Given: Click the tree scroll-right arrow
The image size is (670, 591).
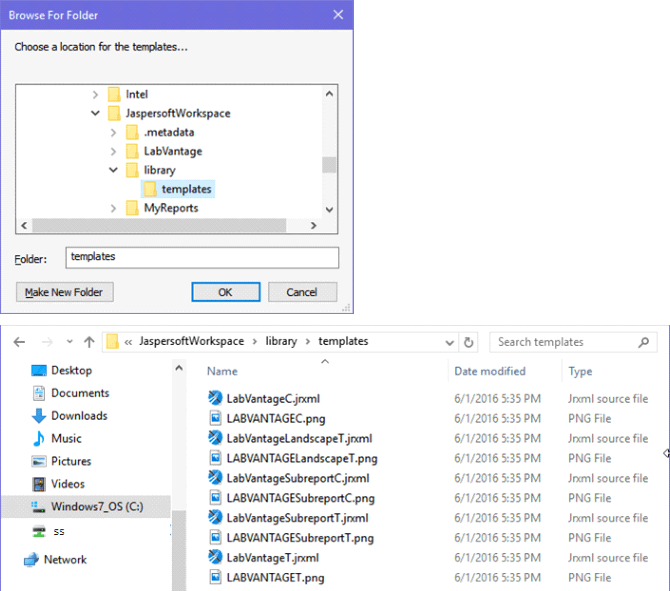Looking at the screenshot, I should 314,225.
